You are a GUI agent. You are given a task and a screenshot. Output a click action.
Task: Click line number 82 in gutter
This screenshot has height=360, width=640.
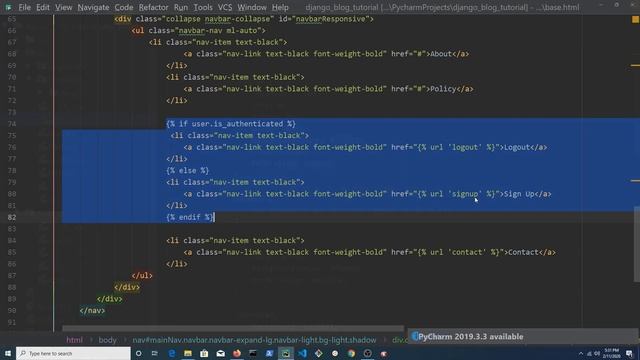click(11, 217)
